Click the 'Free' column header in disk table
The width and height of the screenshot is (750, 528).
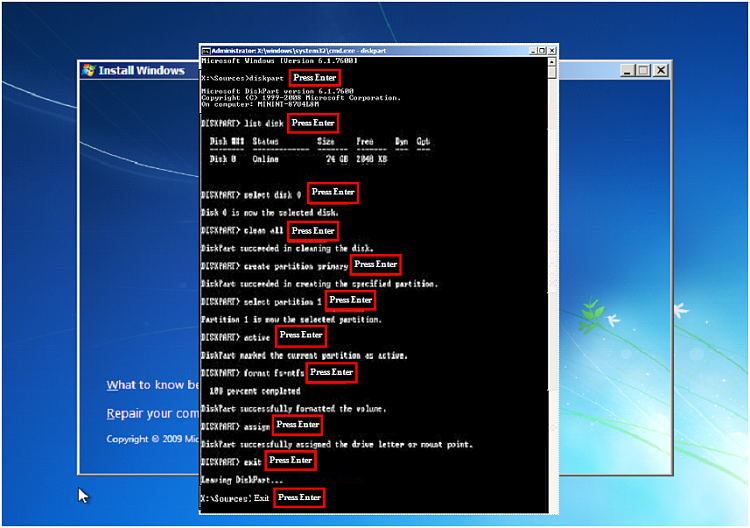click(365, 142)
